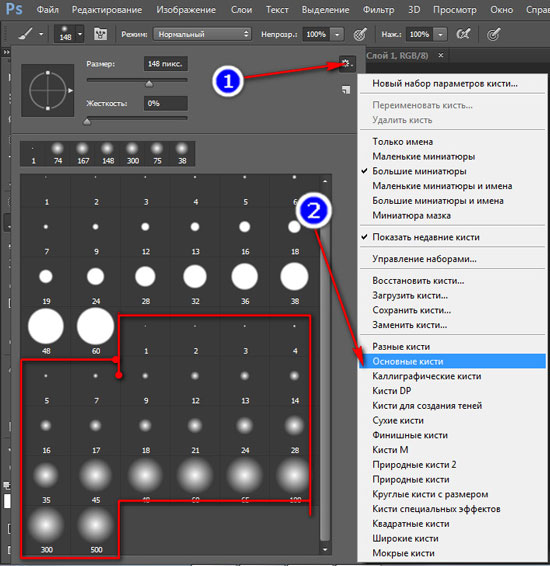Choose Заменить кисти
Viewport: 550px width, 566px height.
[452, 325]
